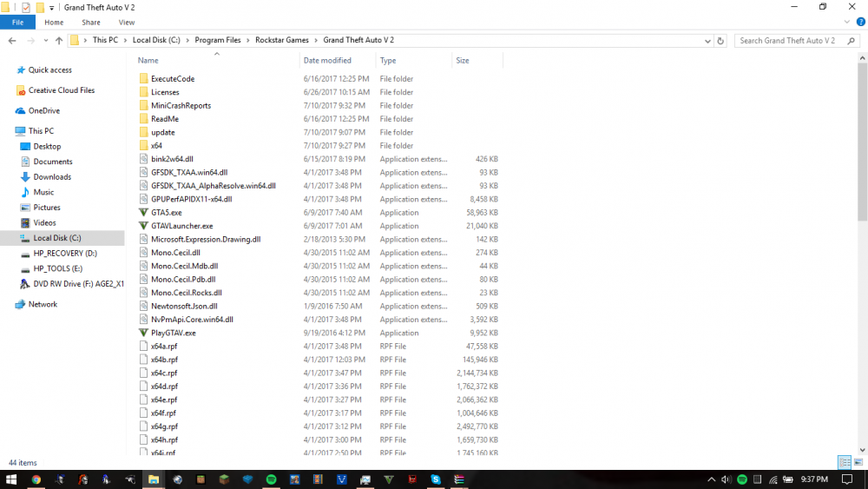Open Skype from the taskbar
Image resolution: width=868 pixels, height=489 pixels.
point(436,479)
